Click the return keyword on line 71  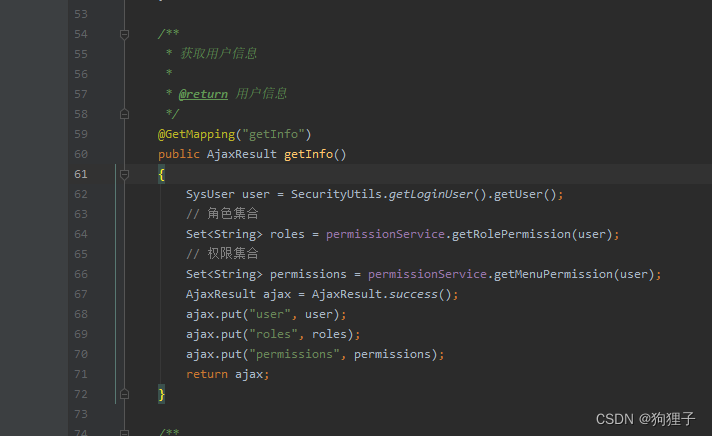tap(207, 374)
